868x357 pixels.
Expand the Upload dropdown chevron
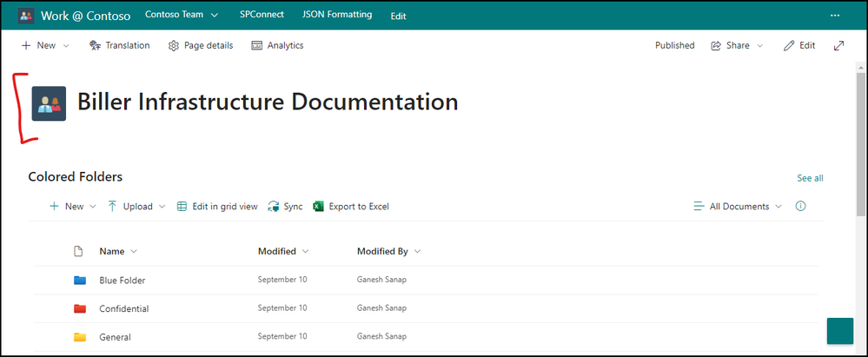(162, 207)
